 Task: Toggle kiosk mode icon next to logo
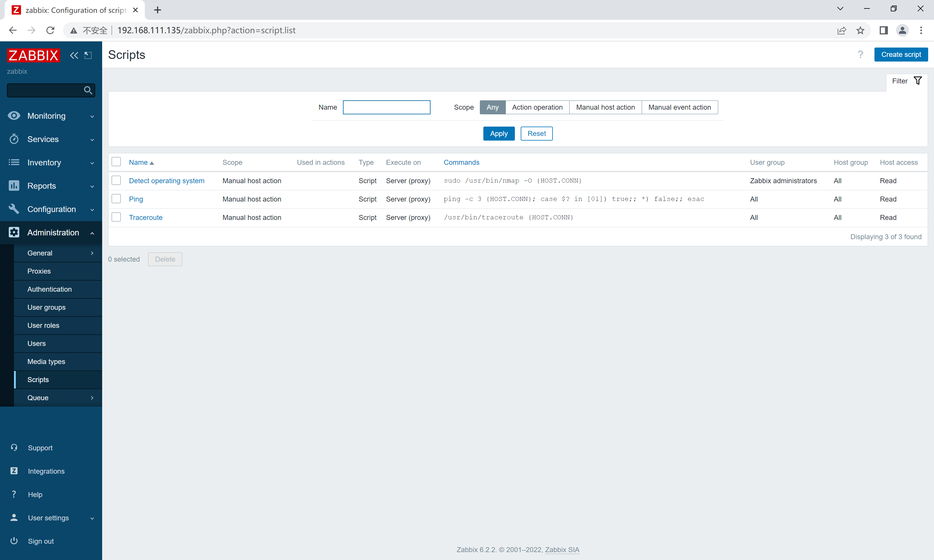(x=88, y=55)
